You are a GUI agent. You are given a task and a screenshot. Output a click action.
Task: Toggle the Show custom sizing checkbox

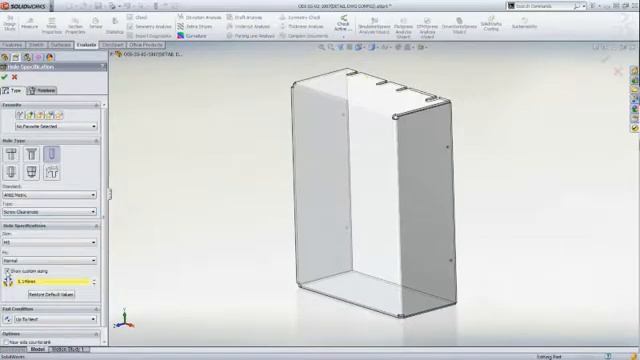[x=7, y=271]
